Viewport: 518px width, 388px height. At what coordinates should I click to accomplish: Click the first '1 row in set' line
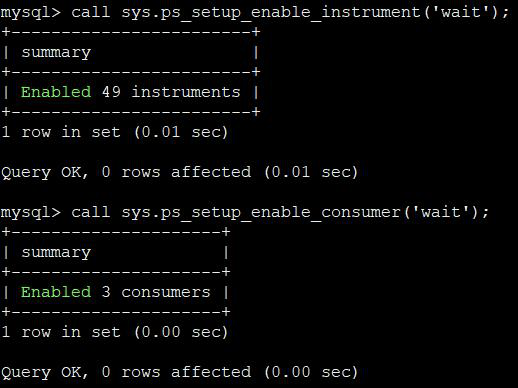114,132
